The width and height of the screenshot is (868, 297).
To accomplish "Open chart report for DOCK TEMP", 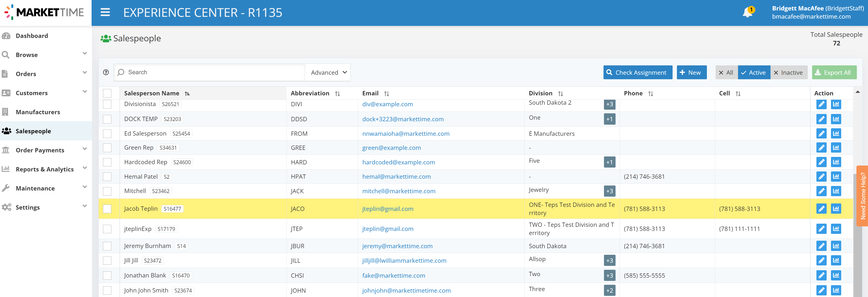I will click(x=836, y=119).
